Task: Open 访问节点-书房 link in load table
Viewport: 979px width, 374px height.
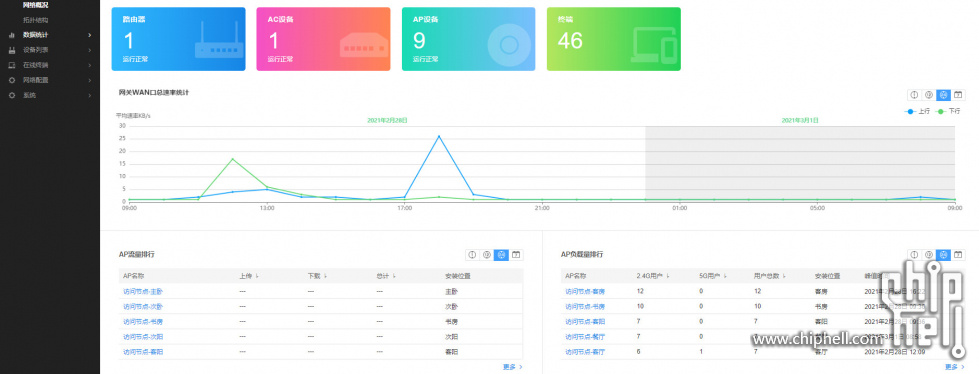Action: click(x=585, y=307)
